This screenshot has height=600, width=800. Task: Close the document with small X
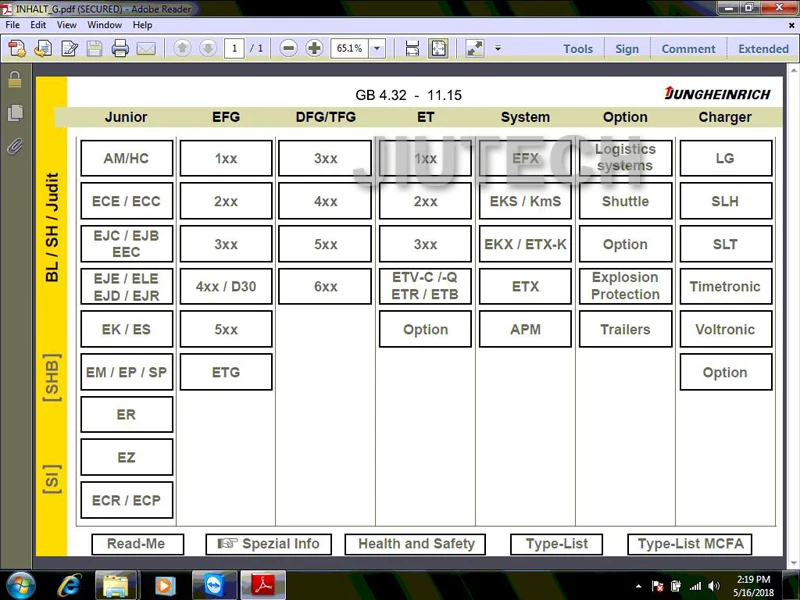click(791, 24)
